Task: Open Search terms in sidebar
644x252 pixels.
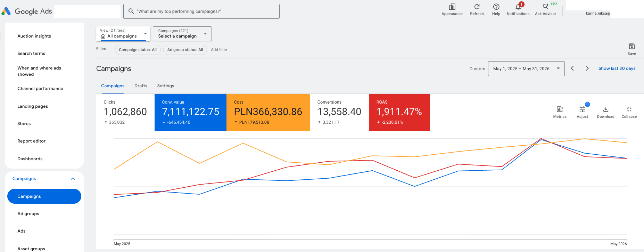Action: 31,54
